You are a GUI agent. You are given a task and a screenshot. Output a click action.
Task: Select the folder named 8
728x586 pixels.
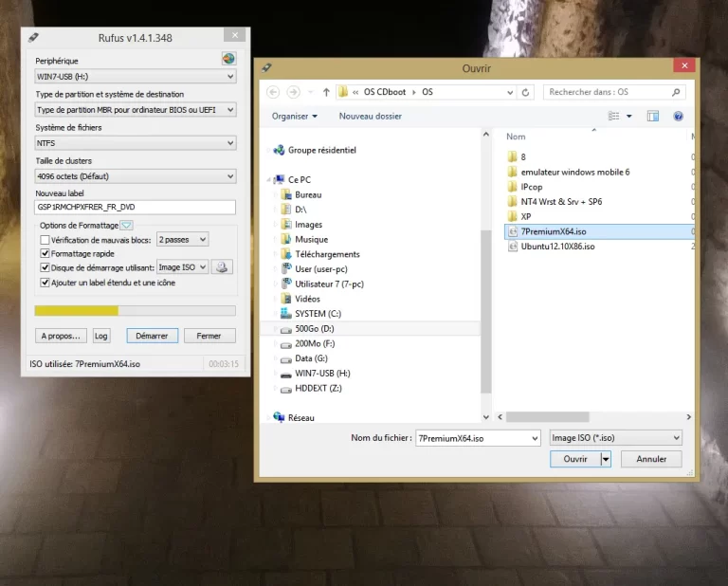click(x=523, y=157)
